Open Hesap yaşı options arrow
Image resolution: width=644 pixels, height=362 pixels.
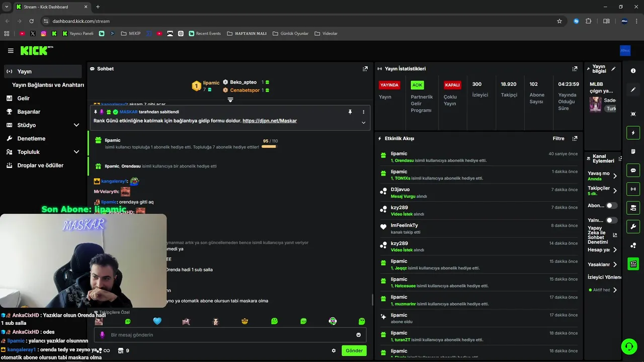click(615, 250)
